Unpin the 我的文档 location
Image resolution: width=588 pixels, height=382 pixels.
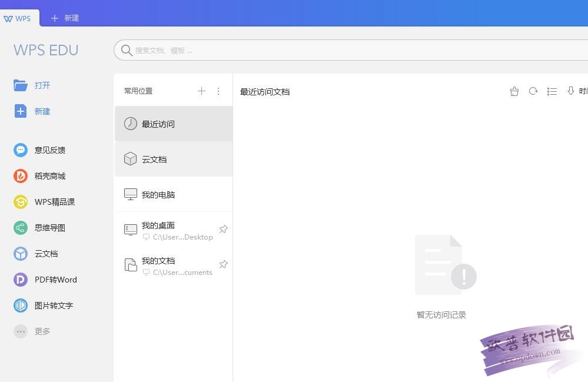[223, 264]
